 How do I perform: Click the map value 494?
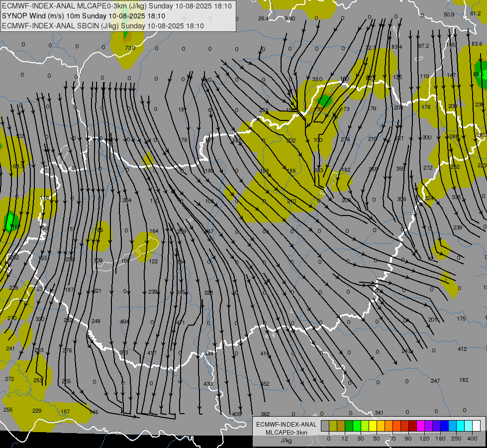(124, 322)
